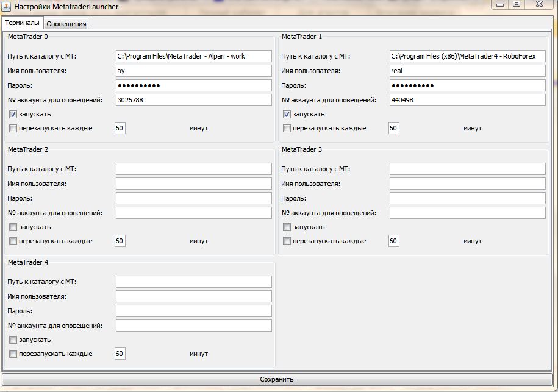Click MetaTrader 0 path field with Alpari

click(193, 56)
